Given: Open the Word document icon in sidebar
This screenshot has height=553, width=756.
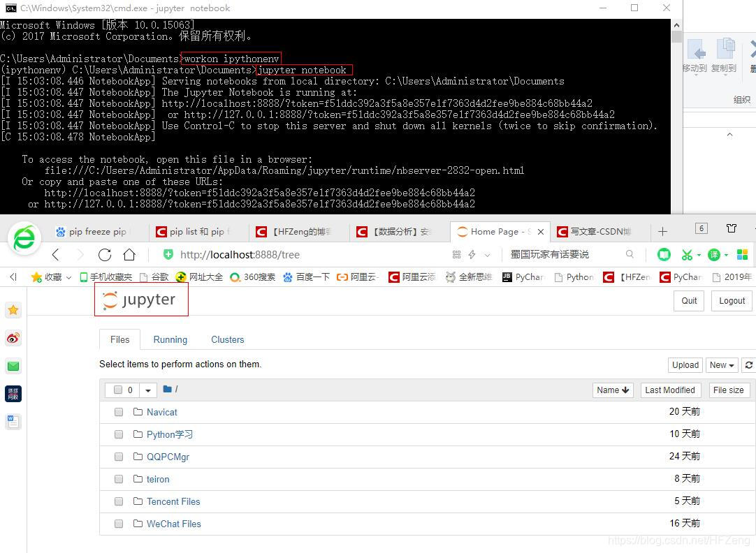Looking at the screenshot, I should click(13, 422).
